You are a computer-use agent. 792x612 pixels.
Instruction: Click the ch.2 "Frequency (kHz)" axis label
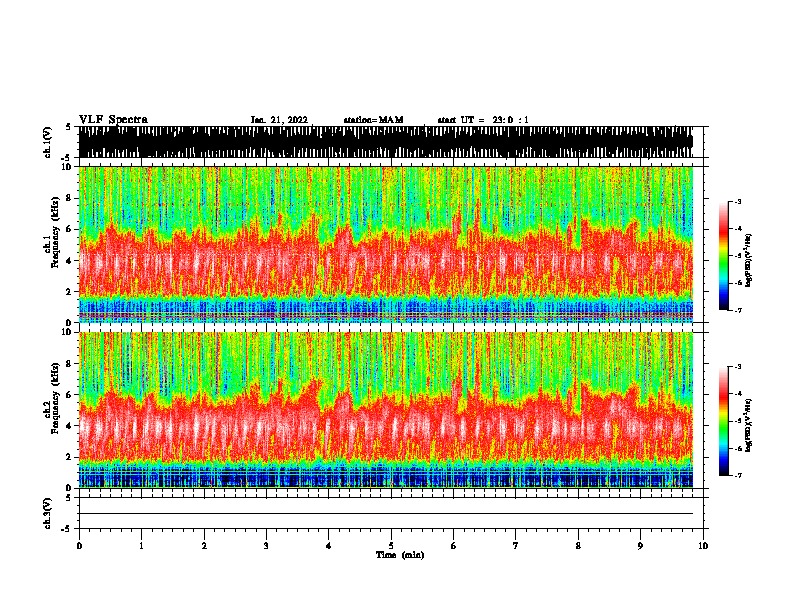[x=55, y=398]
